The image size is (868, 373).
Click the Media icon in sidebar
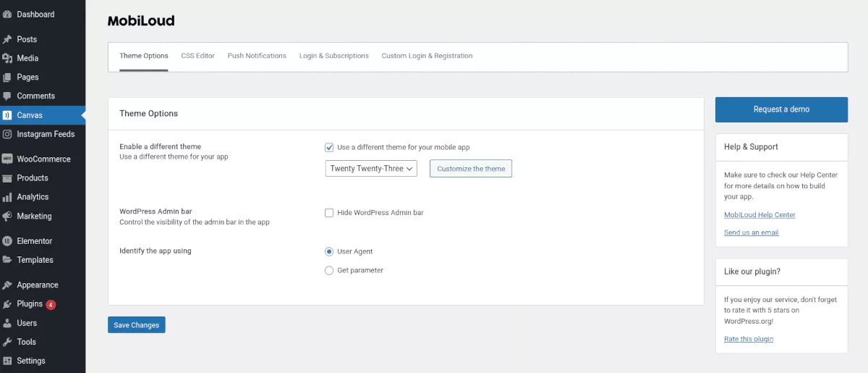point(7,58)
